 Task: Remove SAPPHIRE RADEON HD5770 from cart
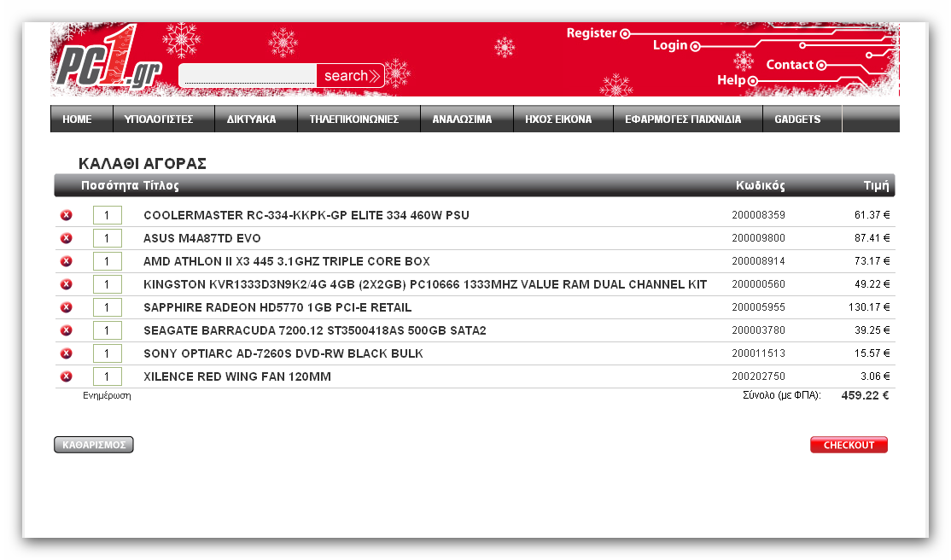tap(66, 307)
